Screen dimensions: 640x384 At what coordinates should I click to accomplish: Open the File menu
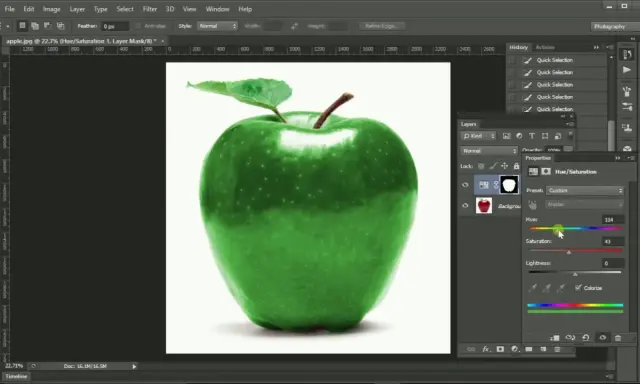coord(9,9)
